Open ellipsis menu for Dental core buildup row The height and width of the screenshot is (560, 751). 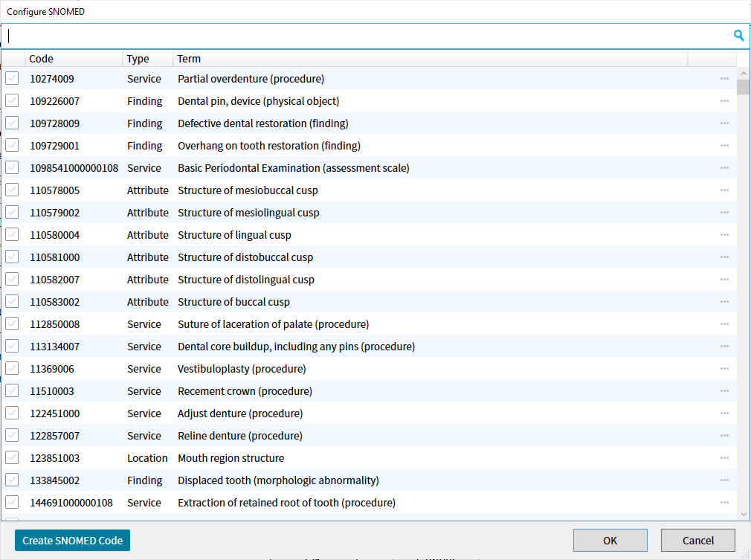724,347
